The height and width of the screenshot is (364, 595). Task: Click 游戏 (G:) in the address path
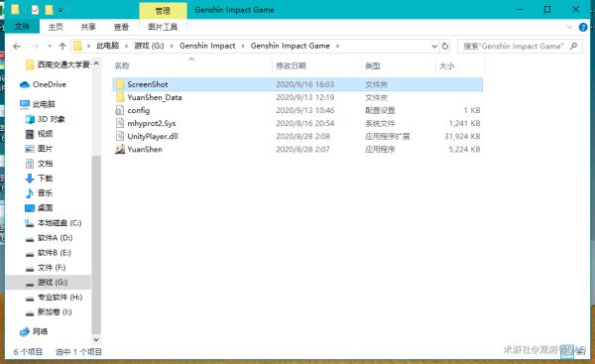coord(149,46)
